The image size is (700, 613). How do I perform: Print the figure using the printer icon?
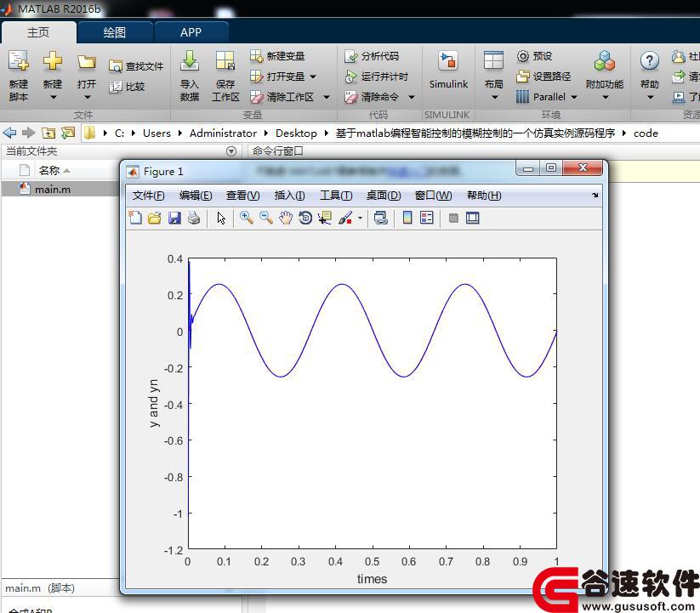point(194,218)
